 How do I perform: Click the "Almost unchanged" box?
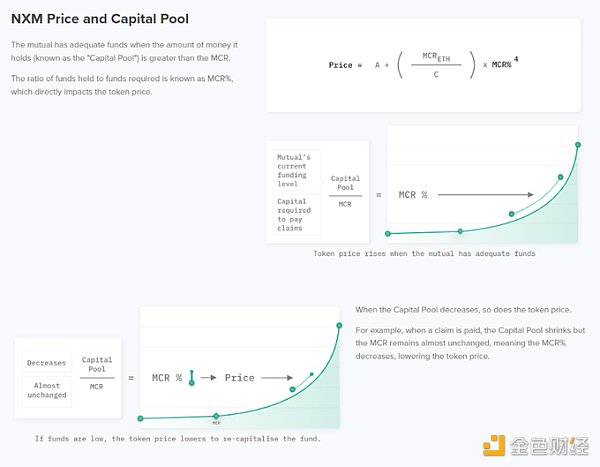click(x=44, y=390)
